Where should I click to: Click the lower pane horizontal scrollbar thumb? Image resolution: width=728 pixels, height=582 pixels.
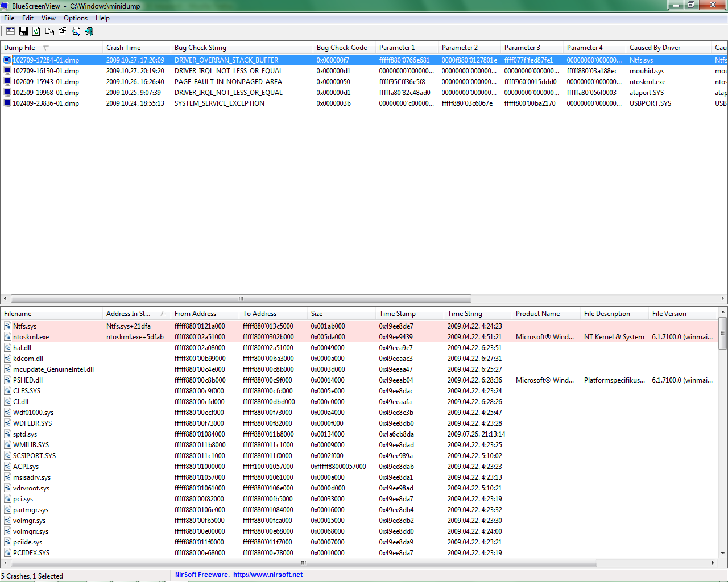[304, 563]
